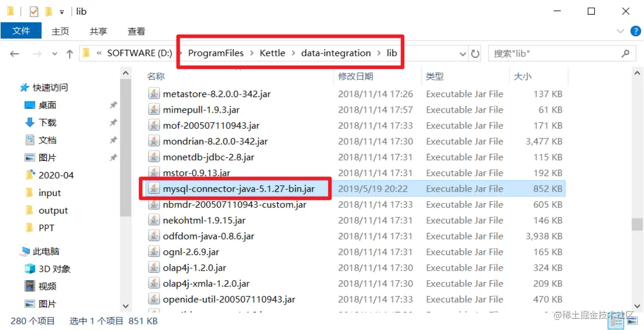Sort by 类型 column header
The height and width of the screenshot is (330, 644).
tap(435, 76)
